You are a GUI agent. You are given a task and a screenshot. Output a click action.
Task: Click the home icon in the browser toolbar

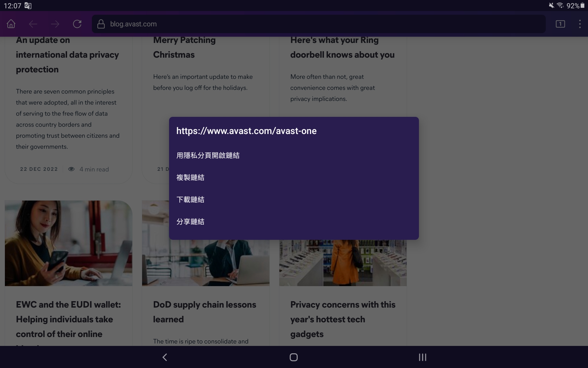(x=11, y=24)
